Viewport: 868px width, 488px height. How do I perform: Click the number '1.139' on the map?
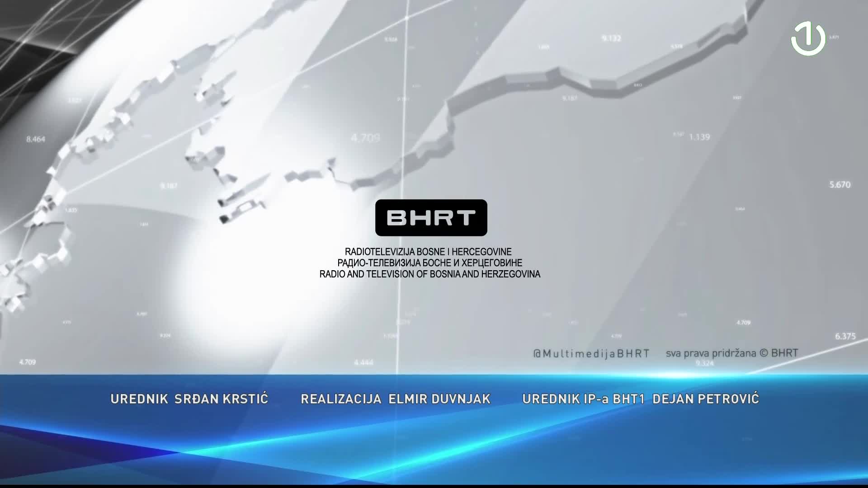(x=699, y=137)
